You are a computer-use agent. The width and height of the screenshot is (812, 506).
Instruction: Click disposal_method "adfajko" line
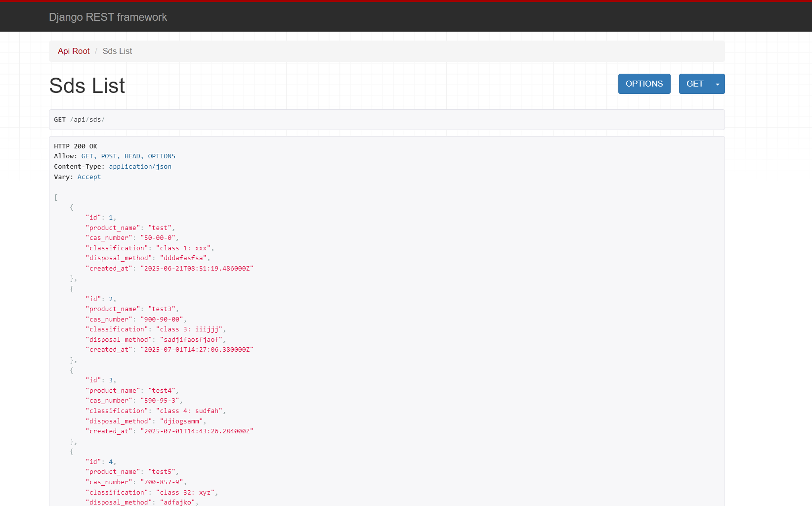[142, 502]
